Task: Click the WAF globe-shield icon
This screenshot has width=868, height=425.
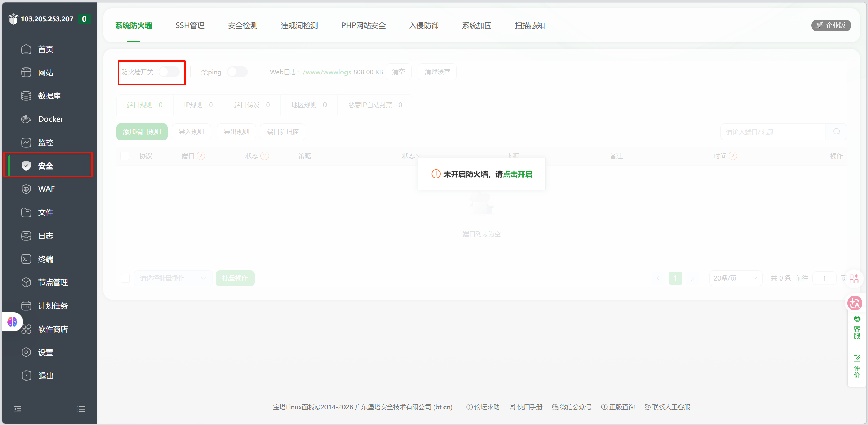Action: tap(26, 189)
